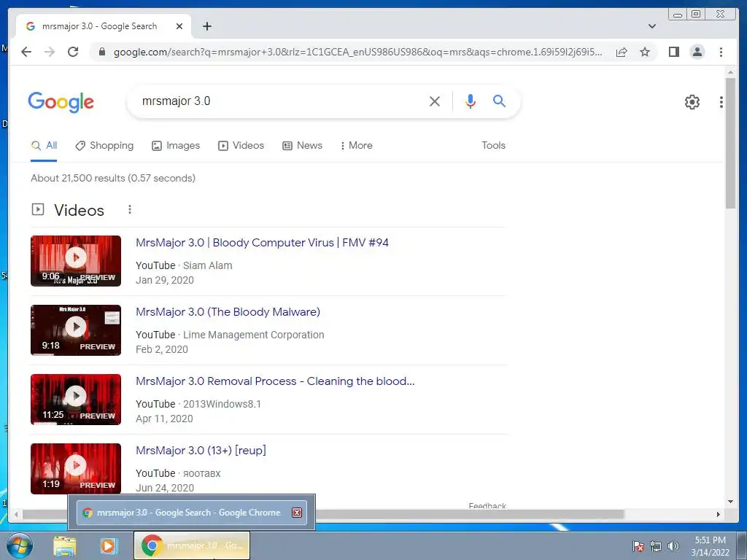This screenshot has height=560, width=747.
Task: Open MrsMajor 3.0 (13+) [reup] link
Action: (201, 451)
